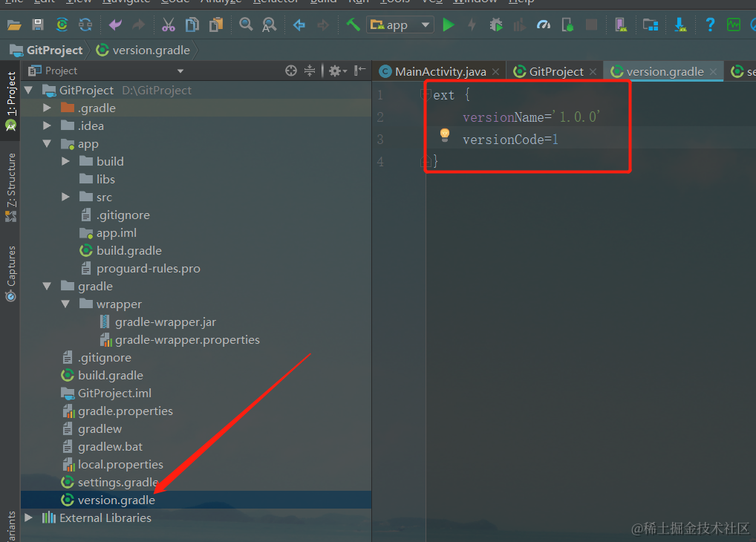Open the AVD Manager icon
The width and height of the screenshot is (756, 542).
(x=621, y=25)
